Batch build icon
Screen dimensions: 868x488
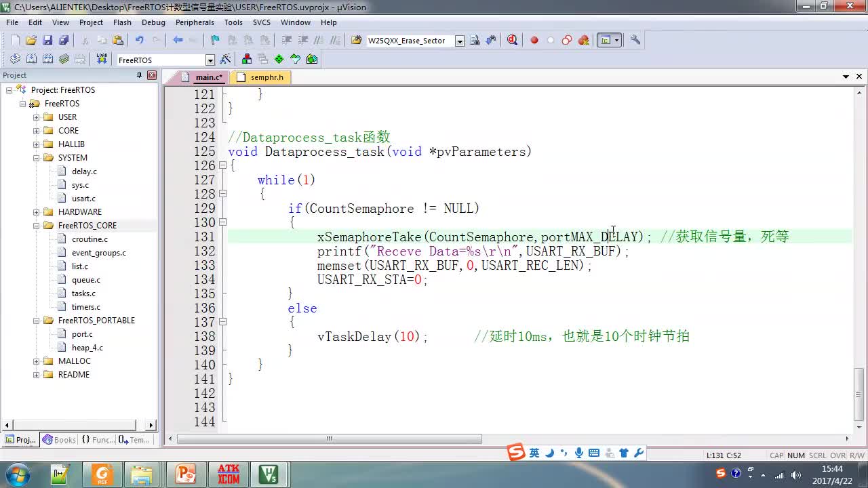(x=64, y=60)
